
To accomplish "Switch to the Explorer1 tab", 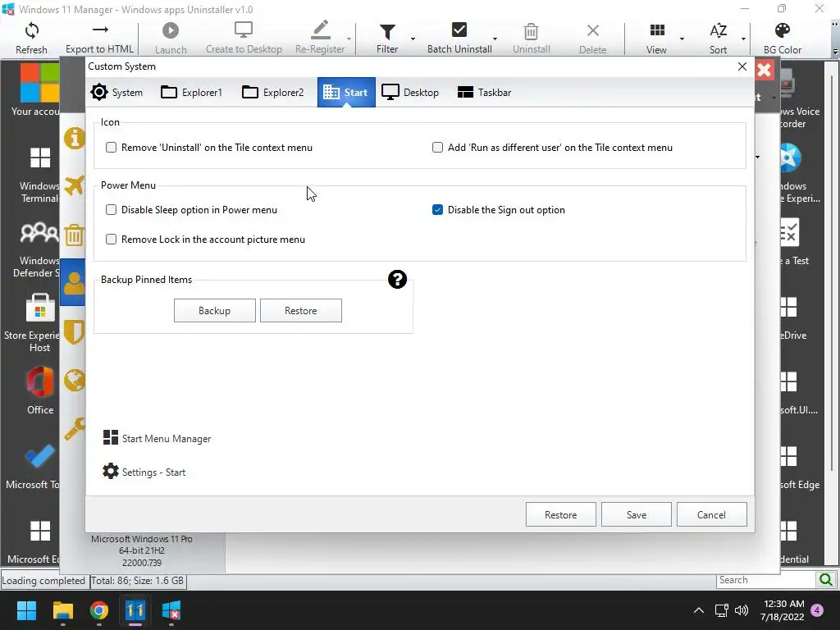I will 191,92.
